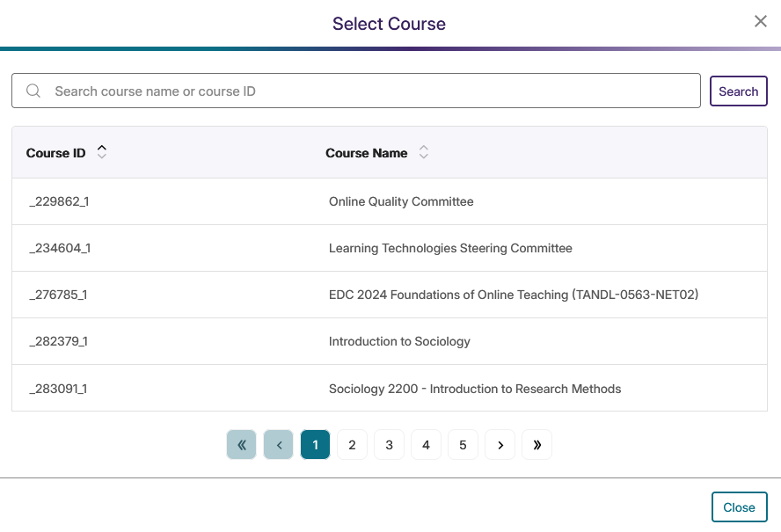Close dialog with the X icon
The height and width of the screenshot is (532, 781).
click(760, 21)
